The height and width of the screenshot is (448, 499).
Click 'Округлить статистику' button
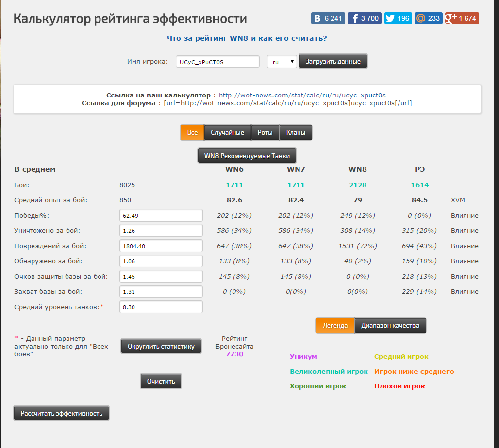click(161, 346)
